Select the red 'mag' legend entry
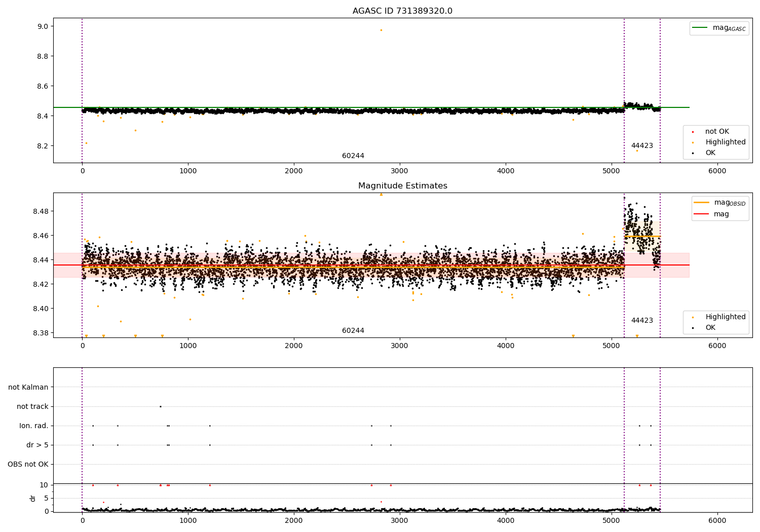The height and width of the screenshot is (532, 760). coord(711,214)
